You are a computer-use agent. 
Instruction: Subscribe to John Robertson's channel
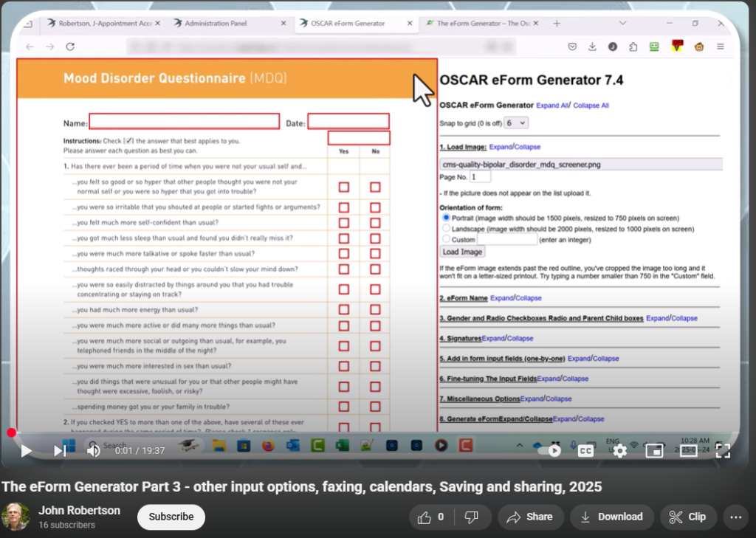tap(171, 517)
